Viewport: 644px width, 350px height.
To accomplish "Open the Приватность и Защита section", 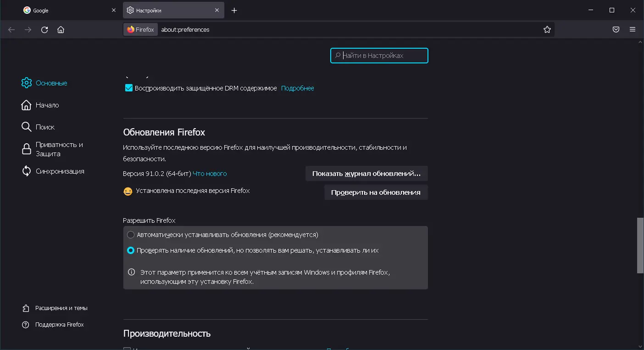I will [x=59, y=149].
